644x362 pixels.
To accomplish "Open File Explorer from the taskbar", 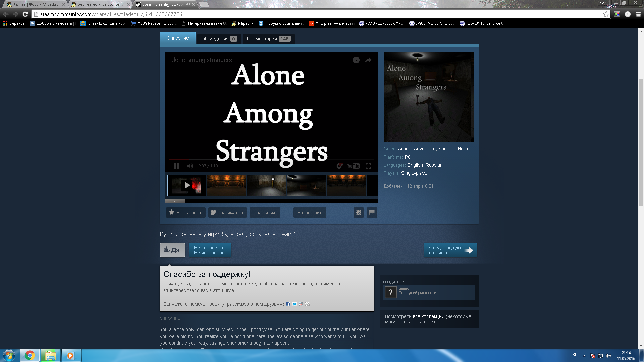I will 51,355.
